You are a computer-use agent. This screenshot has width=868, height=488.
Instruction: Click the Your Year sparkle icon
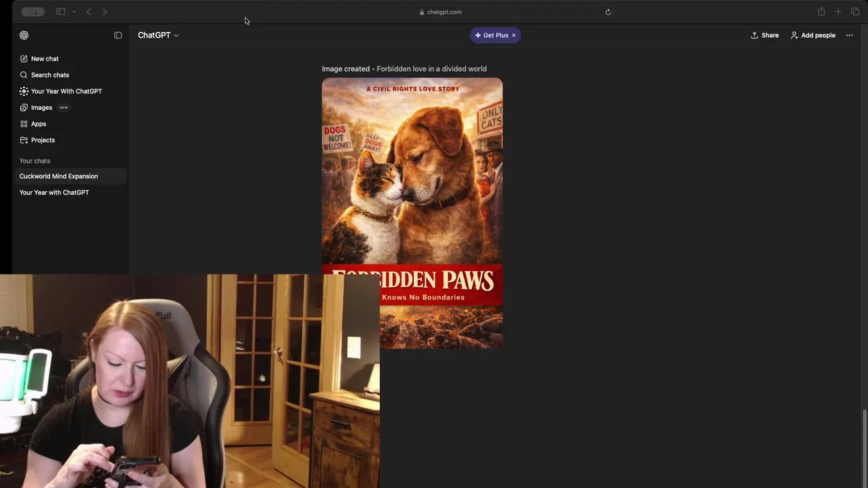[24, 91]
